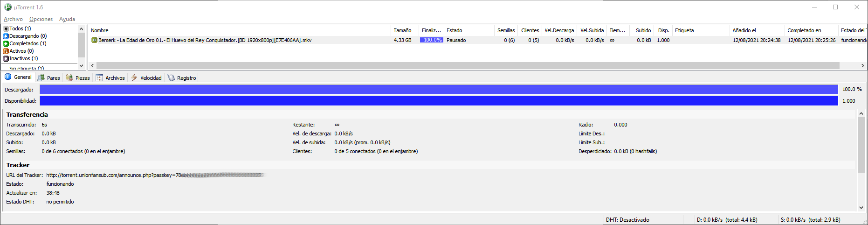
Task: Click the General tab info icon
Action: [8, 77]
